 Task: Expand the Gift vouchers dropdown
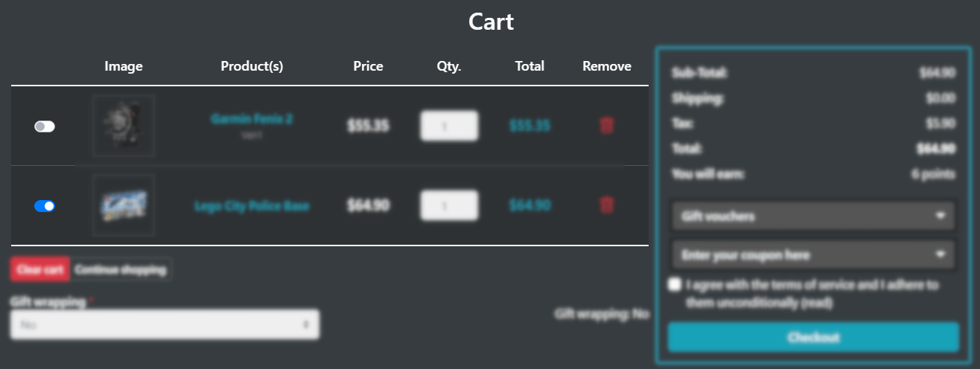pyautogui.click(x=813, y=216)
